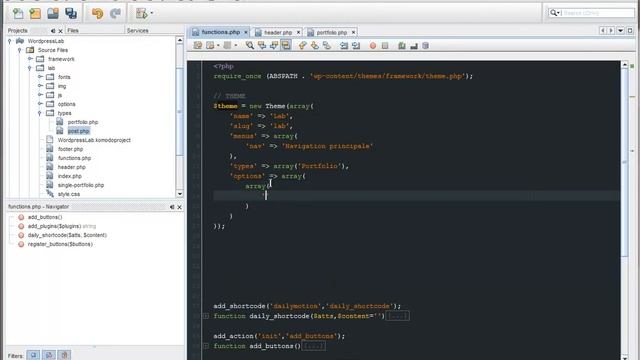The image size is (640, 360).
Task: Start macro recording with red circle icon
Action: tap(373, 46)
